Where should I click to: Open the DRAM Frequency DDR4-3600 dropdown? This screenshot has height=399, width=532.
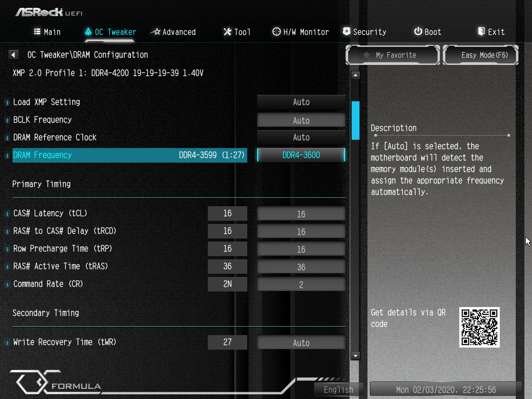click(x=301, y=155)
